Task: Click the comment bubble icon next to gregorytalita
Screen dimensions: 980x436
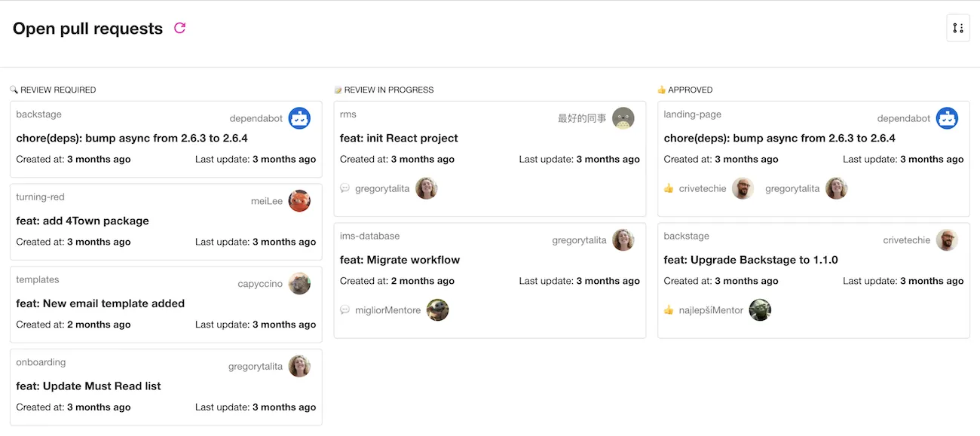Action: (x=345, y=188)
